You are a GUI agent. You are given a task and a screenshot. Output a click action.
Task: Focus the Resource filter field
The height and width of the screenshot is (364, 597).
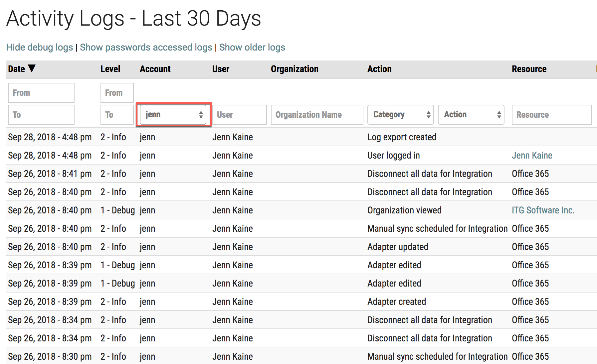pos(551,115)
